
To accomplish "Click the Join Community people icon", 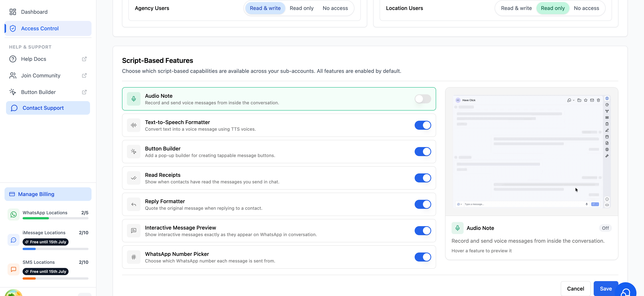I will click(x=13, y=76).
